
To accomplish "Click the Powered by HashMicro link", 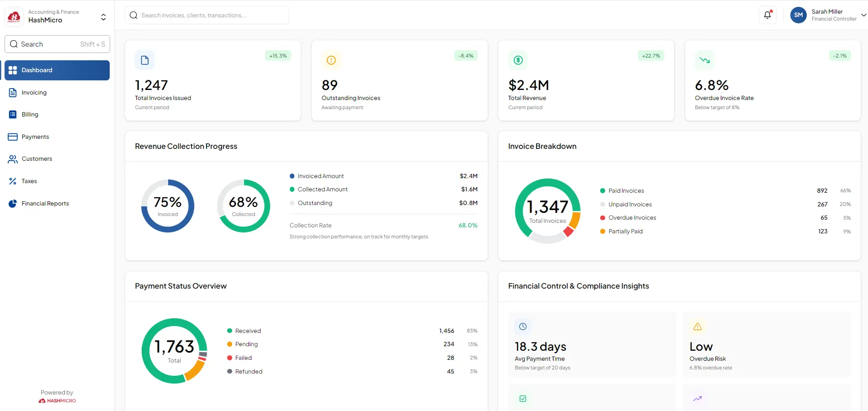I will tap(57, 400).
